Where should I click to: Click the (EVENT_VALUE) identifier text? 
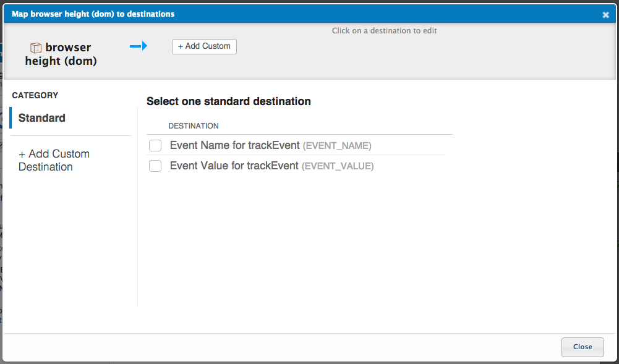(338, 166)
